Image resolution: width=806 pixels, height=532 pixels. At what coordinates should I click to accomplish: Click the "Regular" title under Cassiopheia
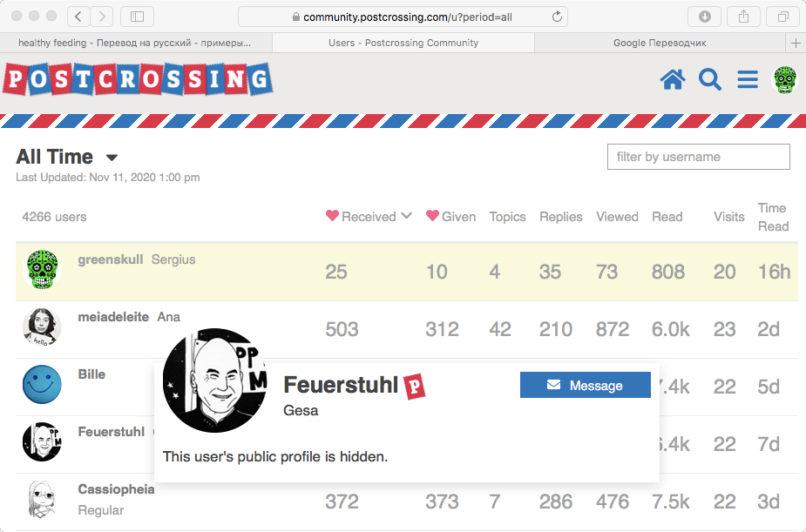pyautogui.click(x=101, y=510)
